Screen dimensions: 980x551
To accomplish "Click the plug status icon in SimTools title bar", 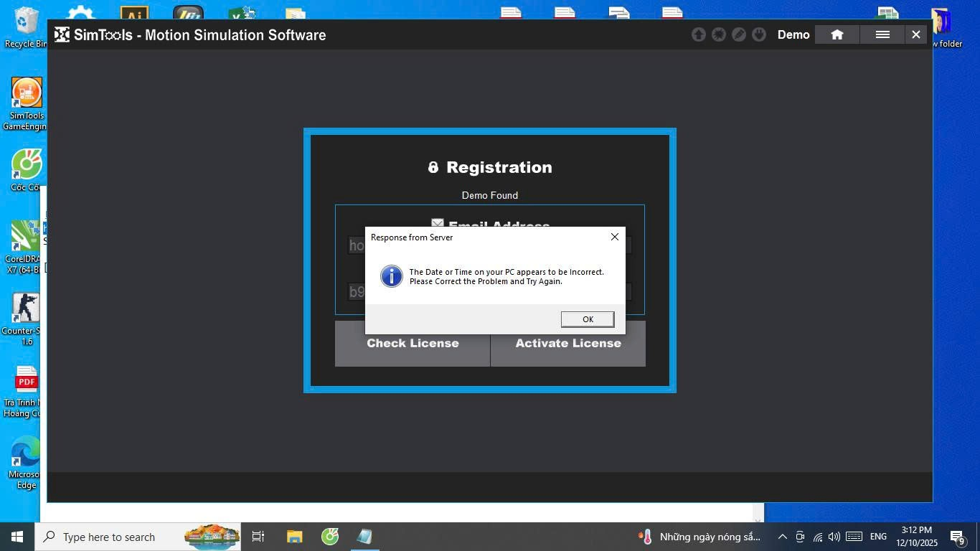I will click(759, 34).
